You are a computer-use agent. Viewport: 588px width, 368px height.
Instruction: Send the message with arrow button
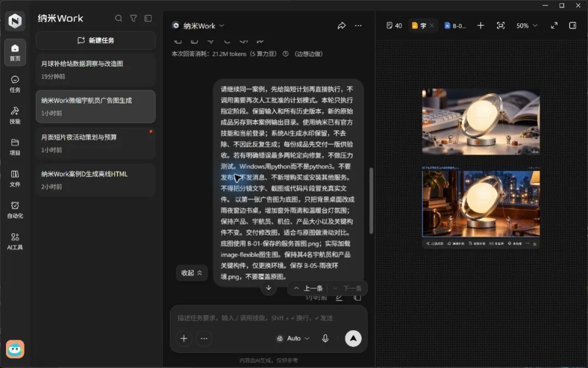353,339
